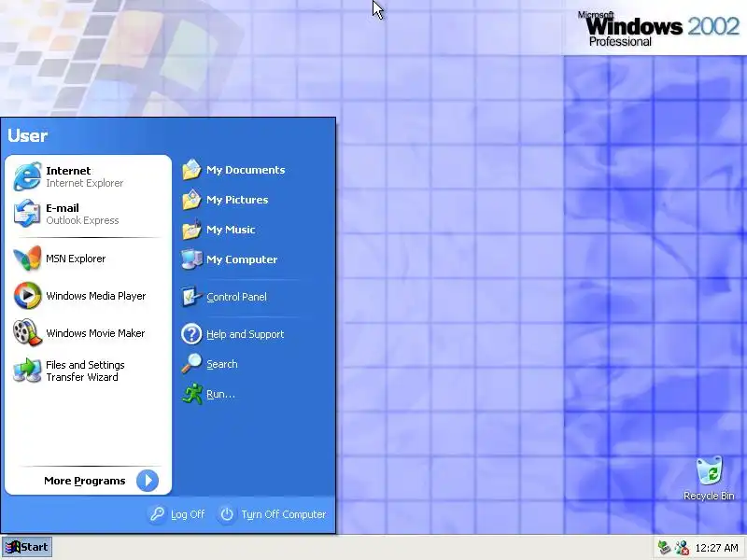Open My Pictures text link
The image size is (747, 560).
[x=237, y=200]
